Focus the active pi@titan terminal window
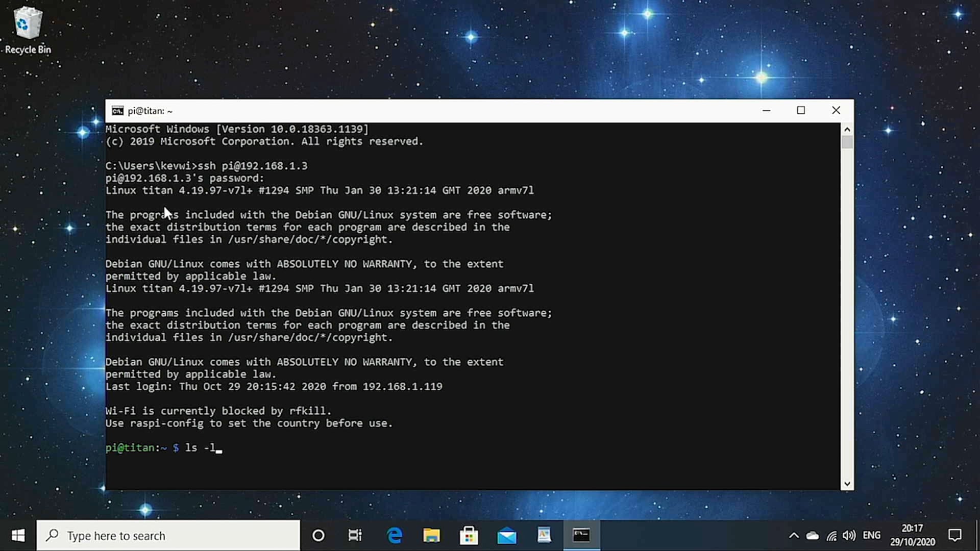Image resolution: width=980 pixels, height=551 pixels. 459,306
